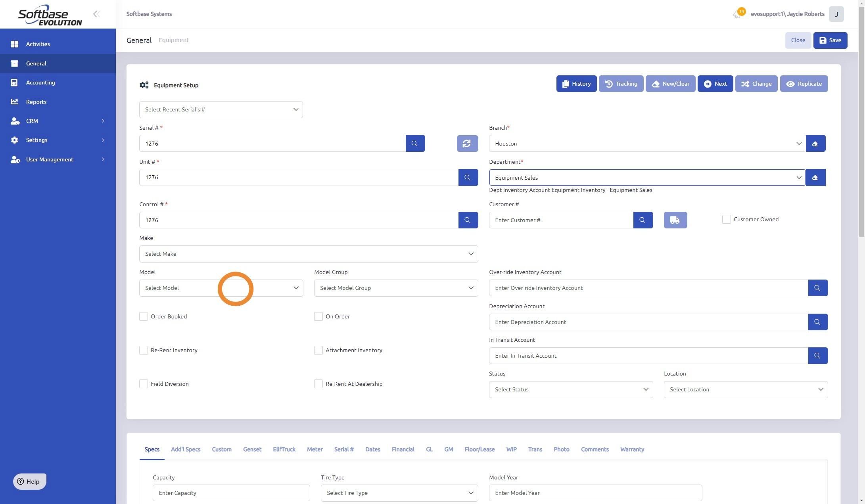
Task: Click the refresh icon beside Serial #
Action: 467,144
